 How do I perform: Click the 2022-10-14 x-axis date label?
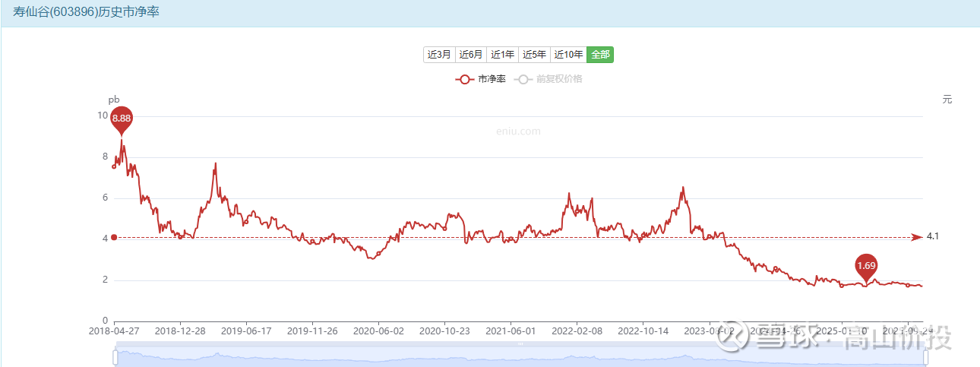click(643, 331)
